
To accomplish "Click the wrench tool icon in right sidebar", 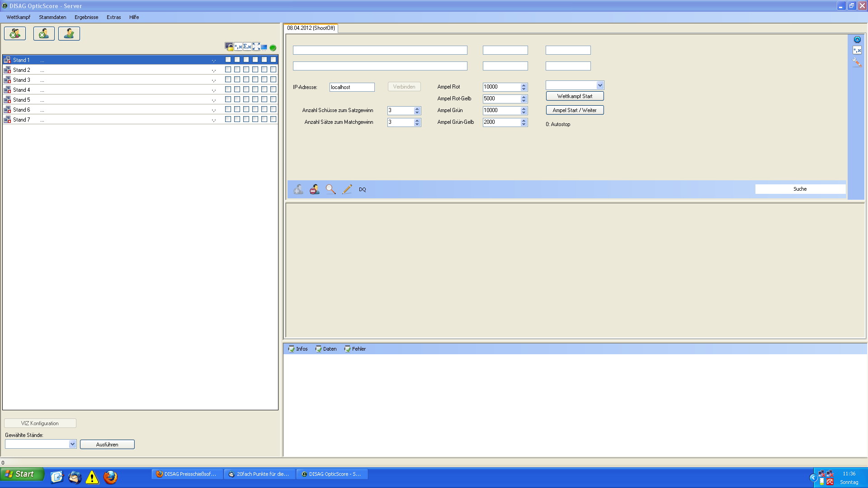I will pos(857,62).
